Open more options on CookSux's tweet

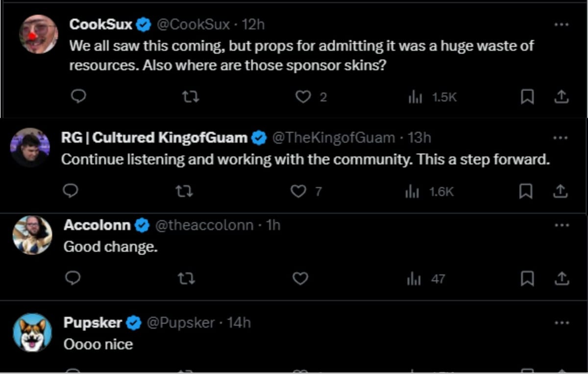(561, 24)
